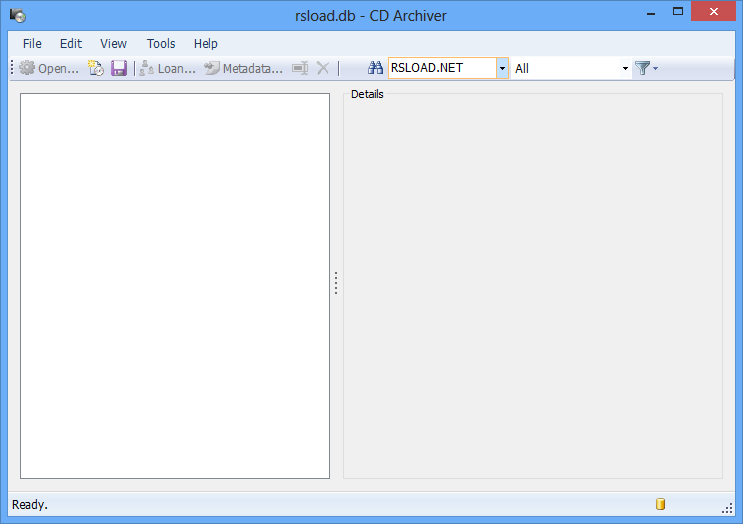
Task: Open the File menu
Action: tap(32, 44)
